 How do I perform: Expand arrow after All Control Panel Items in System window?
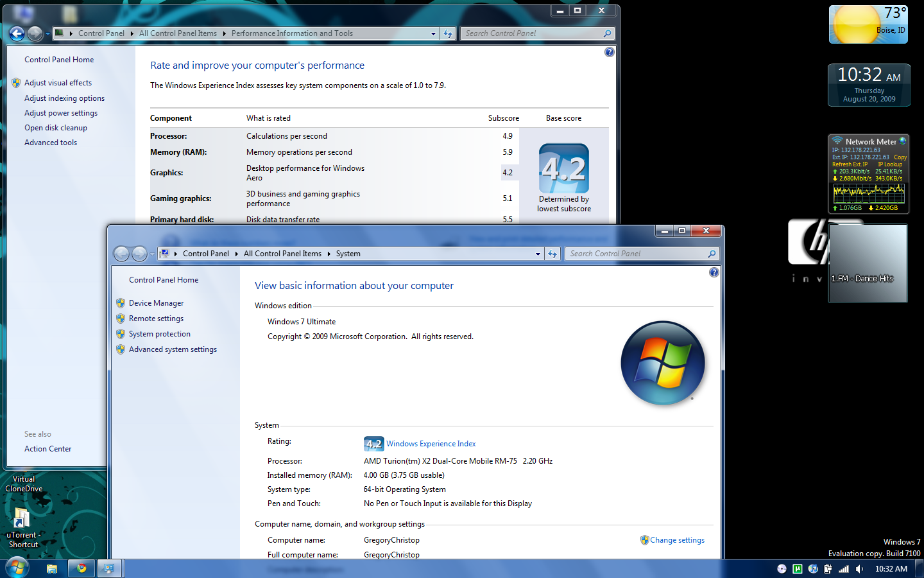tap(329, 254)
